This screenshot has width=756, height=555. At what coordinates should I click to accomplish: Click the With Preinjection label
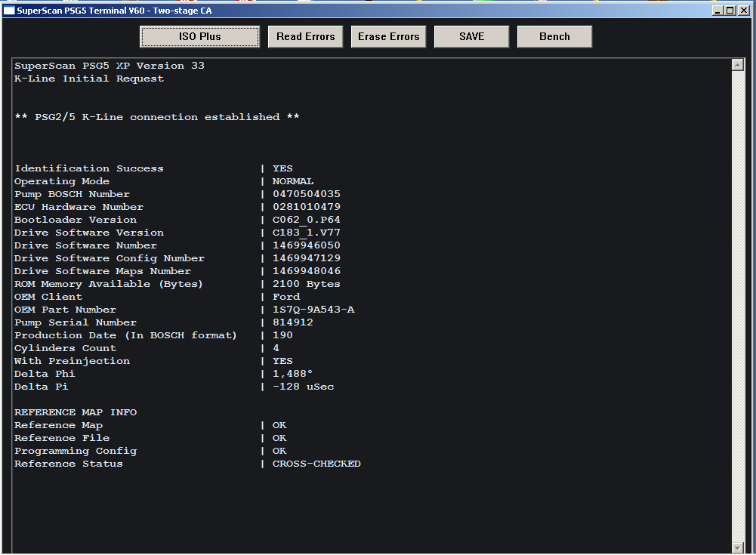(73, 361)
